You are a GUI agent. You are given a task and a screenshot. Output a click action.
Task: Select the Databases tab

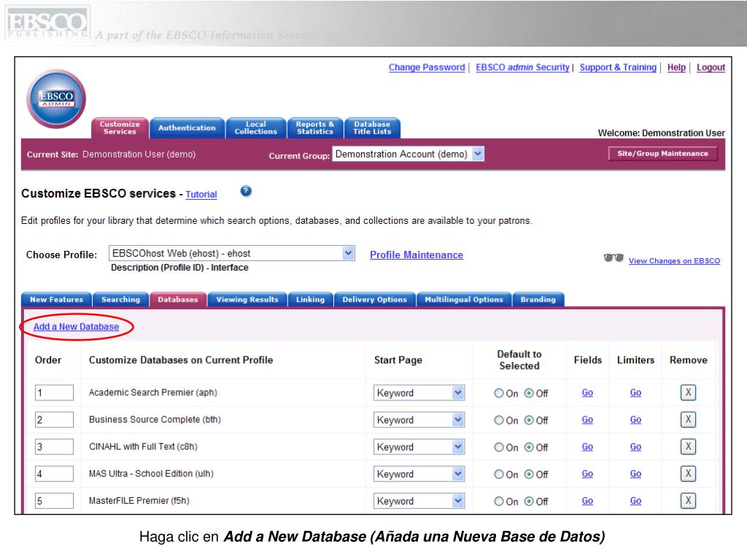coord(178,300)
